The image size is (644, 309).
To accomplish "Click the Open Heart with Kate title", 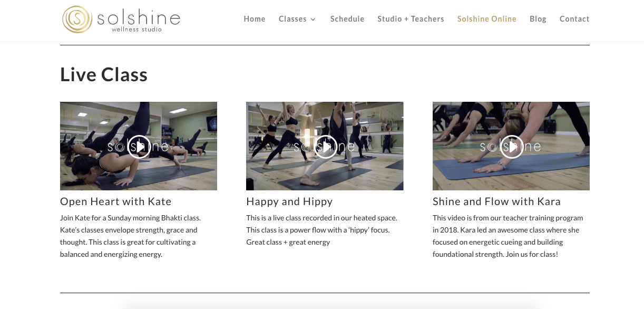I will tap(116, 201).
